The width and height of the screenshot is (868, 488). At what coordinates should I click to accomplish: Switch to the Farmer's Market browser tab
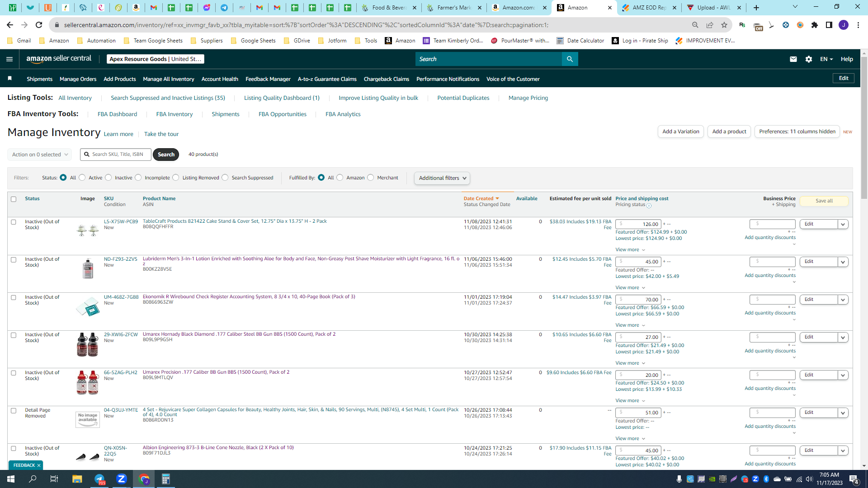455,8
